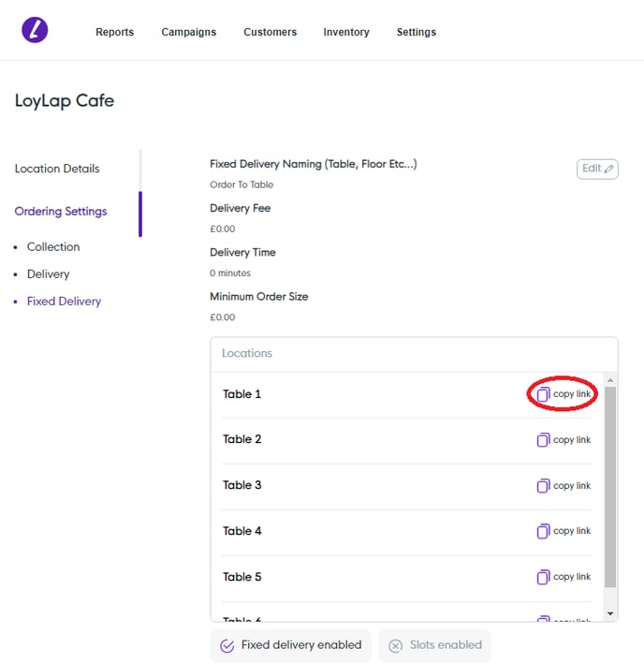Click the LoyLap Cafe heading
Viewport: 644px width, 664px height.
pyautogui.click(x=65, y=101)
